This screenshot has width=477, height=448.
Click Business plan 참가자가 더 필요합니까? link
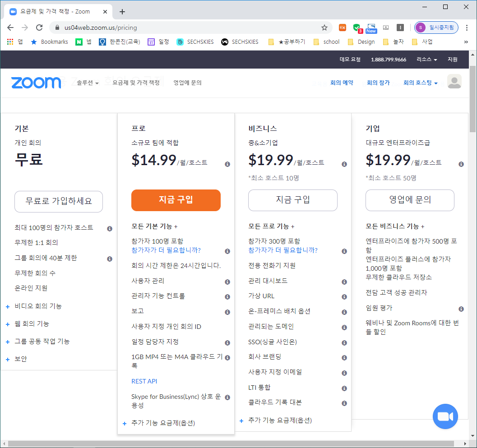pos(283,250)
